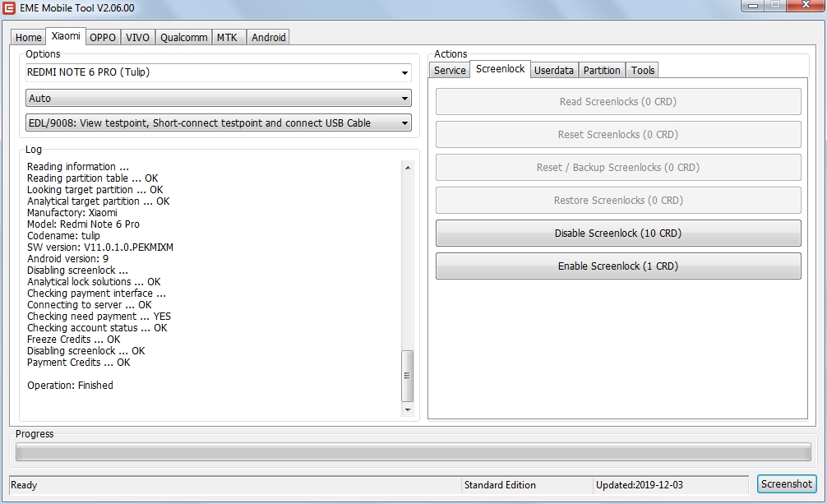This screenshot has width=827, height=504.
Task: Click the 'Checking payment interface ...' log line
Action: (x=96, y=294)
